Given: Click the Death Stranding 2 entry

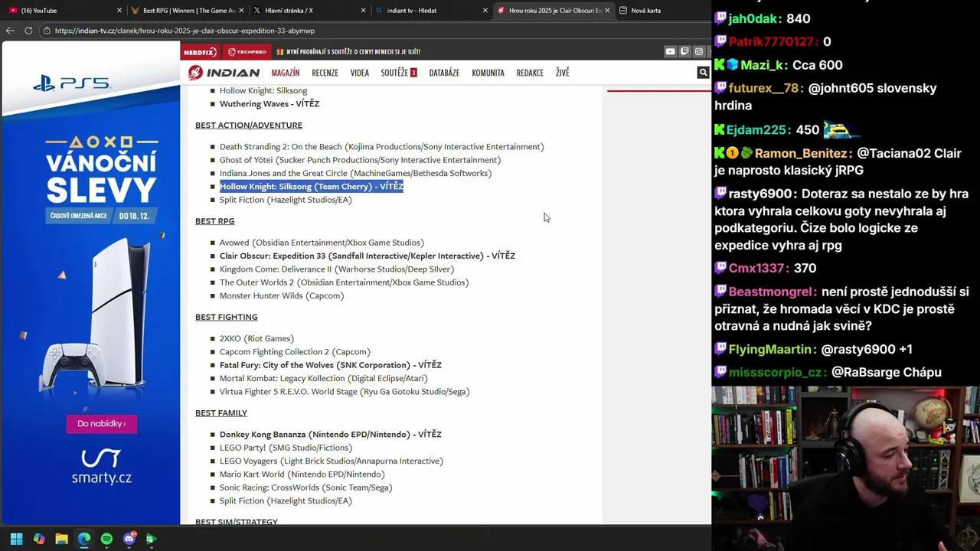Looking at the screenshot, I should point(382,147).
